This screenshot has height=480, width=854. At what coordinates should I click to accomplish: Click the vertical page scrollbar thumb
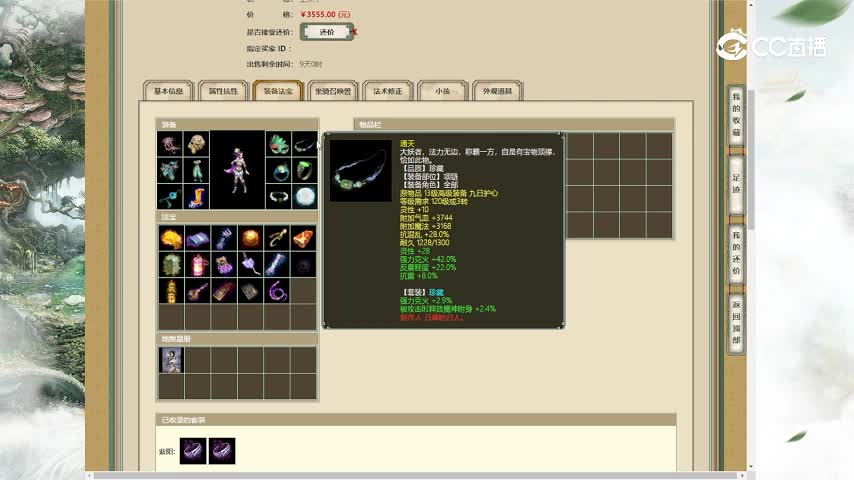751,159
